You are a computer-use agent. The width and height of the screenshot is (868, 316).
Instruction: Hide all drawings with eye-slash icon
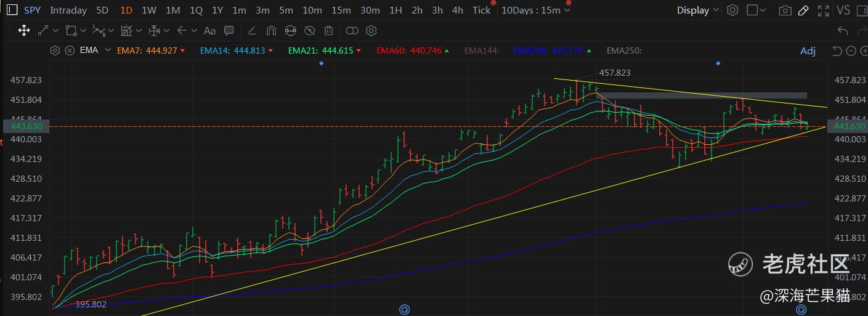[310, 30]
